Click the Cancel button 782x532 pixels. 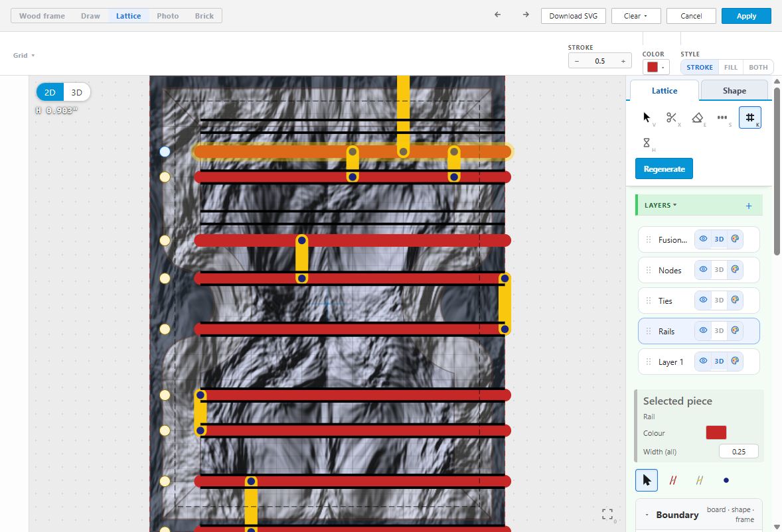[x=691, y=16]
